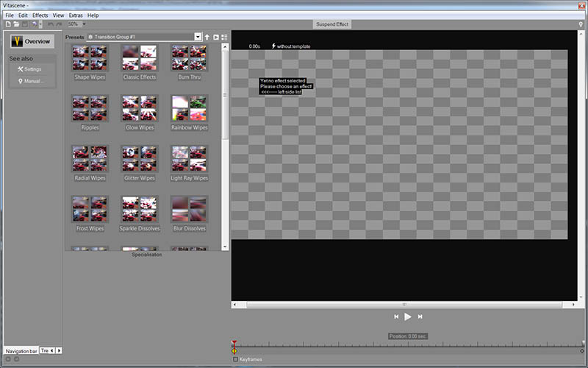Screen dimensions: 588x368
Task: Click the Redo arrow icon
Action: click(x=59, y=24)
